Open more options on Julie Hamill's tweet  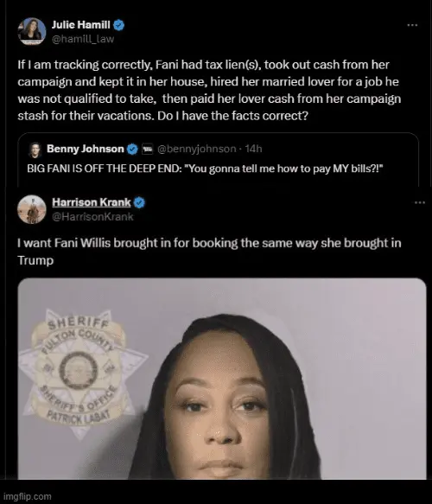pos(412,25)
